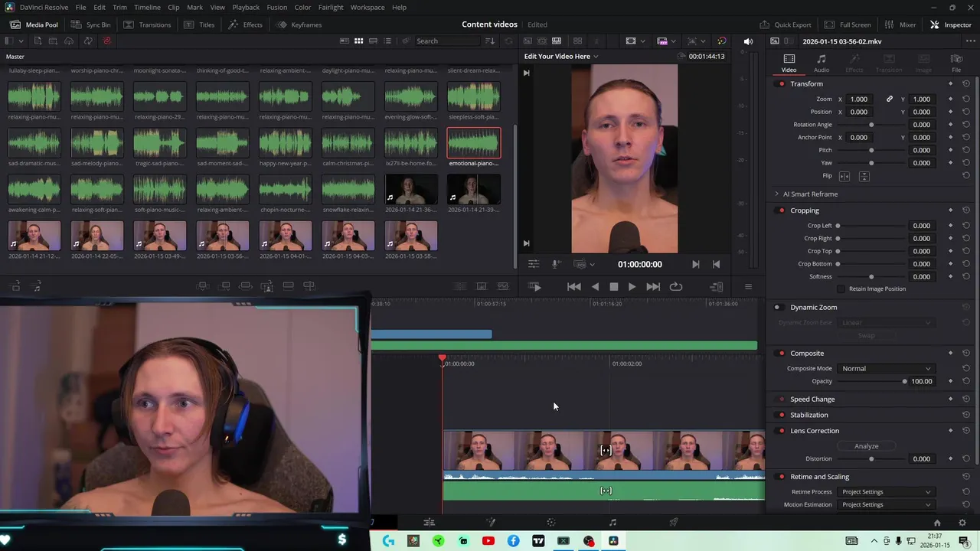Open the Fairlight menu
The height and width of the screenshot is (551, 980).
[x=331, y=7]
